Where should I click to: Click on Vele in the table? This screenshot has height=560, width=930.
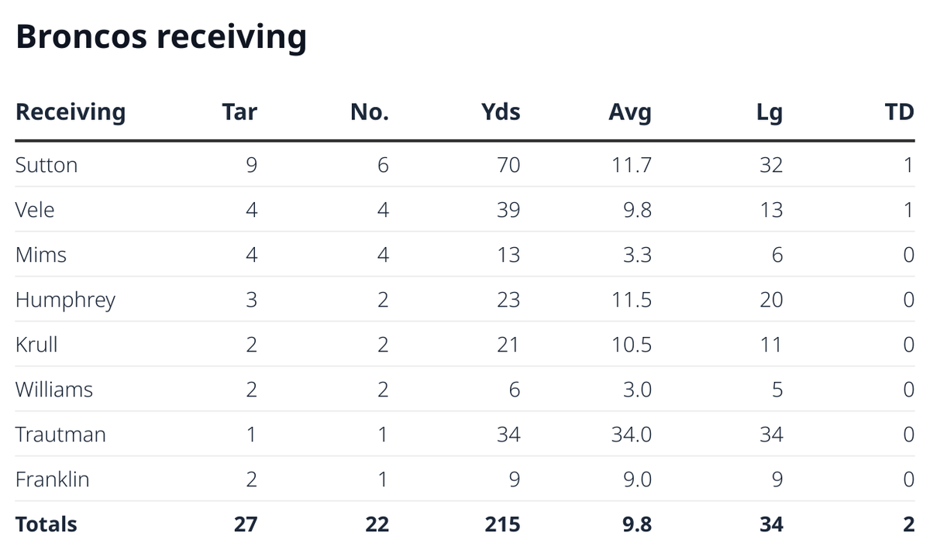[35, 210]
